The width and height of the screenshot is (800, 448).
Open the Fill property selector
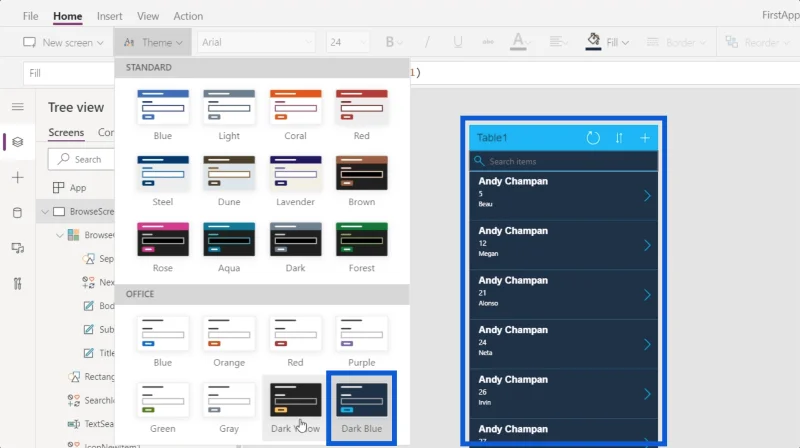[x=68, y=73]
